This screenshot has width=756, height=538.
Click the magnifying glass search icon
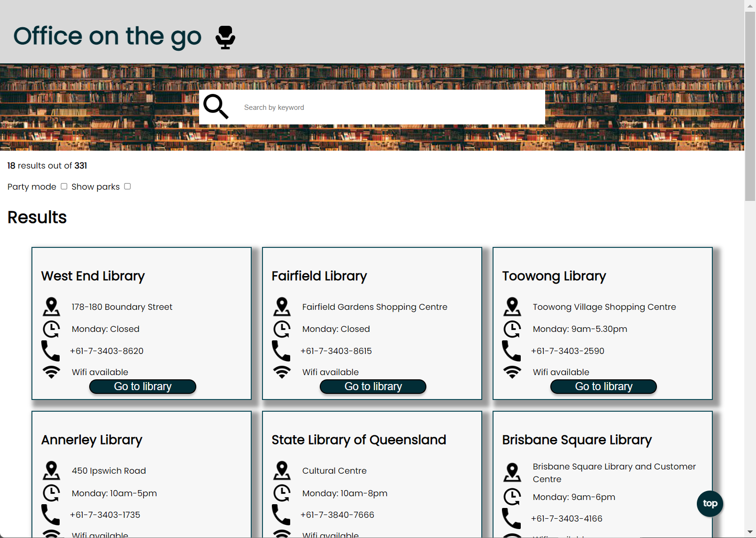tap(216, 107)
